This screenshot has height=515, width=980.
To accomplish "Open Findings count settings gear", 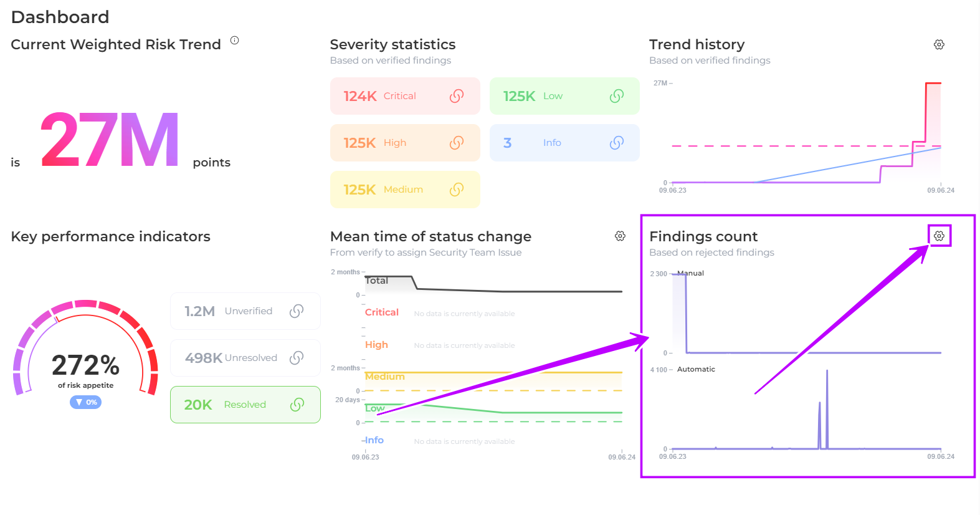I will point(939,236).
